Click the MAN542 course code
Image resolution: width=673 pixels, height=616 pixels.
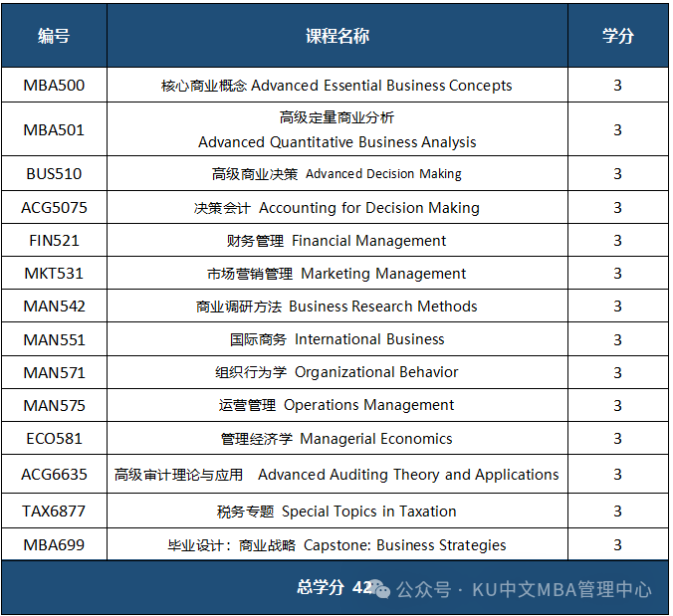tap(54, 307)
